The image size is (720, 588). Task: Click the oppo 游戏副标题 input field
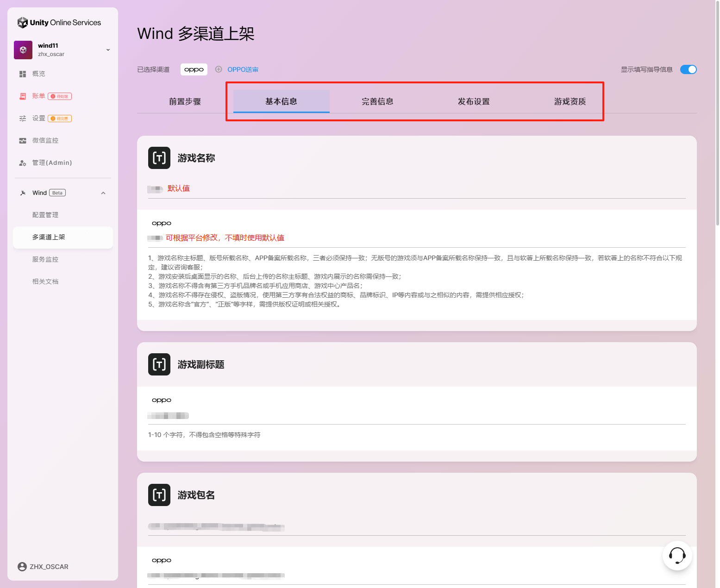tap(416, 416)
